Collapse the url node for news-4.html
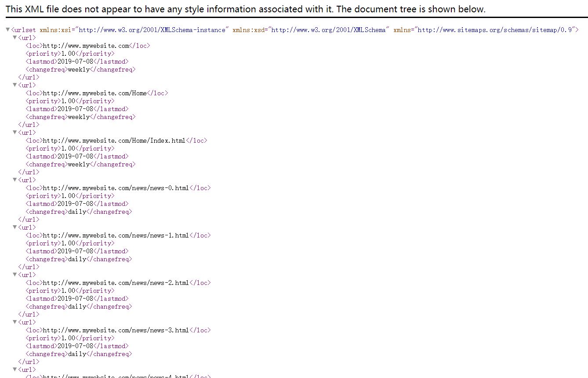The height and width of the screenshot is (378, 588). coord(15,370)
